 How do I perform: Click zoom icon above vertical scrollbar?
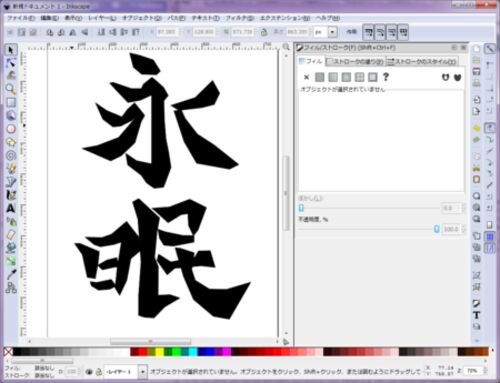(286, 47)
